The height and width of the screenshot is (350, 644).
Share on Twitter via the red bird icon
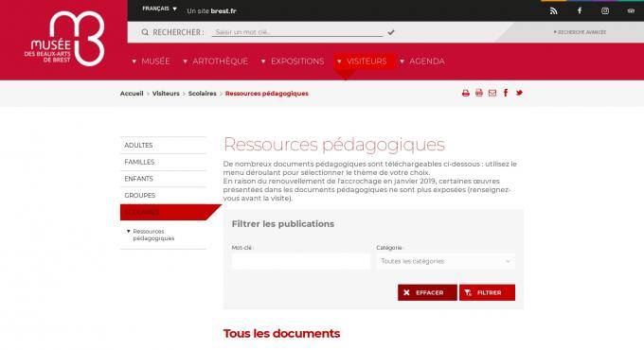click(x=519, y=93)
